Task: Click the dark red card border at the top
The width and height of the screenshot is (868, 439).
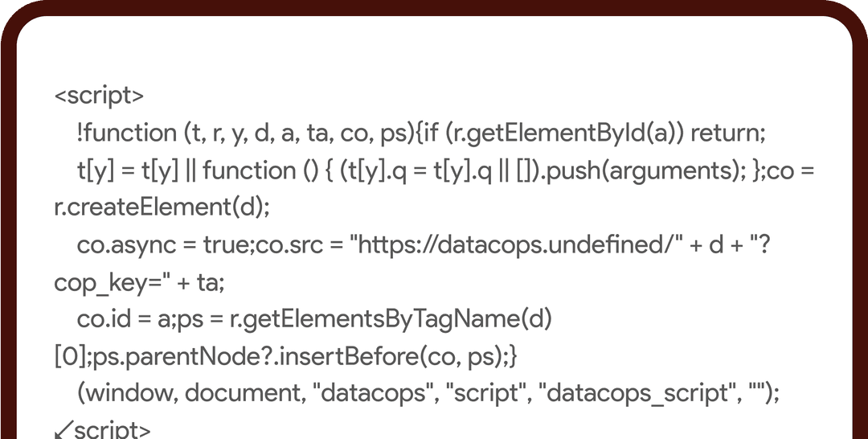Action: point(434,6)
